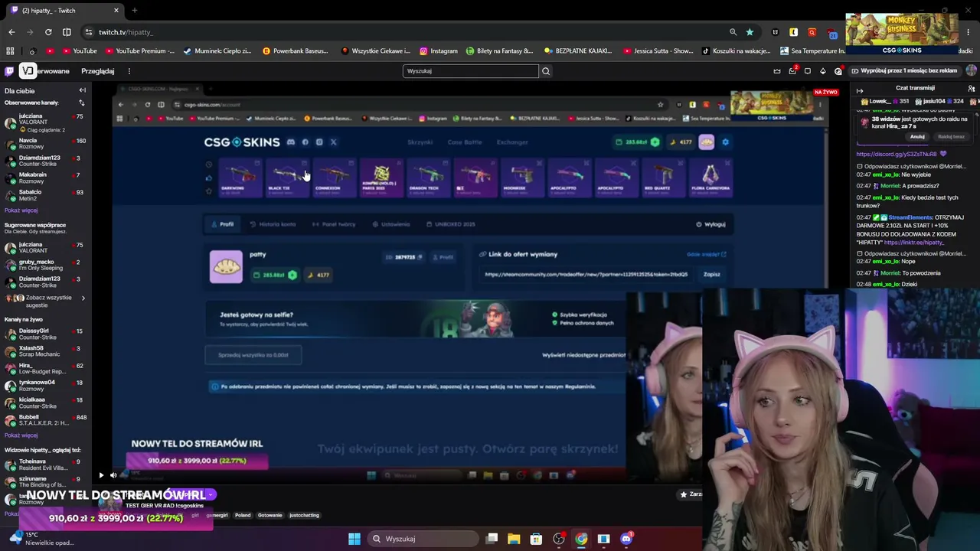The height and width of the screenshot is (551, 980).
Task: Focus Windows taskbar Wyszukaj search box
Action: coord(422,539)
